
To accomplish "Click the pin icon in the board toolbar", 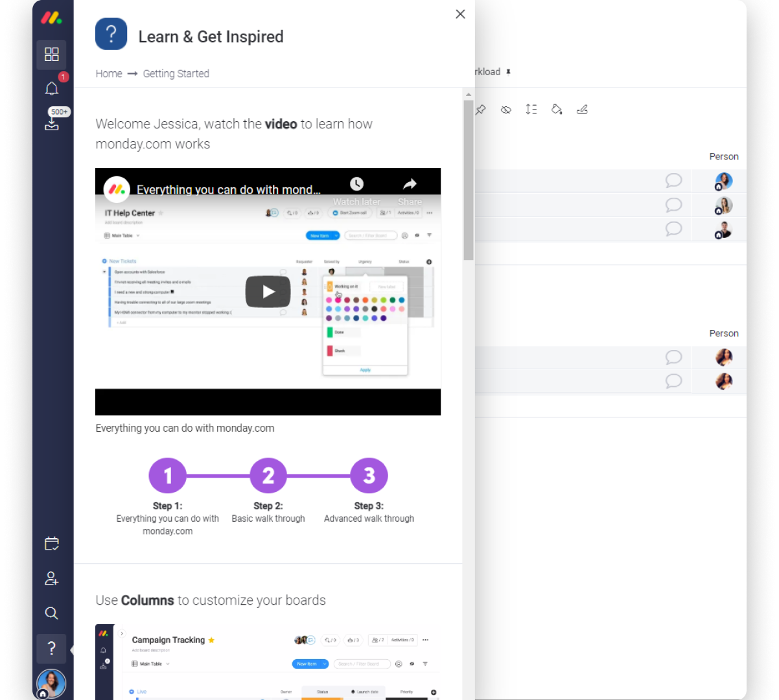I will 481,110.
